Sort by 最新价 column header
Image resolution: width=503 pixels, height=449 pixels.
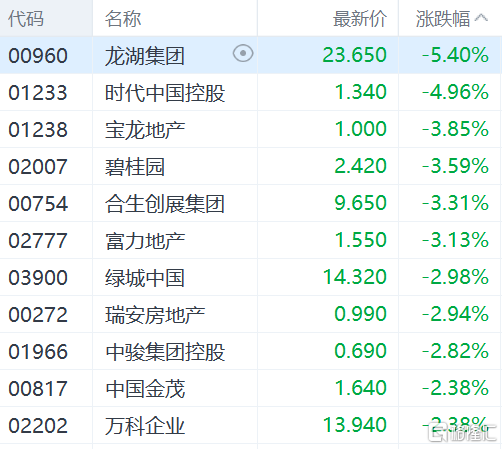pyautogui.click(x=360, y=18)
